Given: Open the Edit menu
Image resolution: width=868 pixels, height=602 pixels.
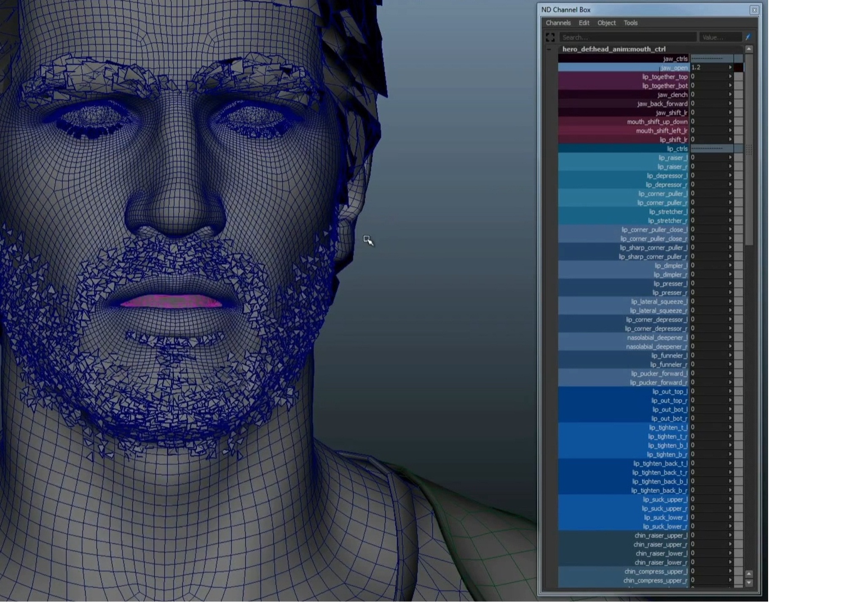Looking at the screenshot, I should 584,23.
